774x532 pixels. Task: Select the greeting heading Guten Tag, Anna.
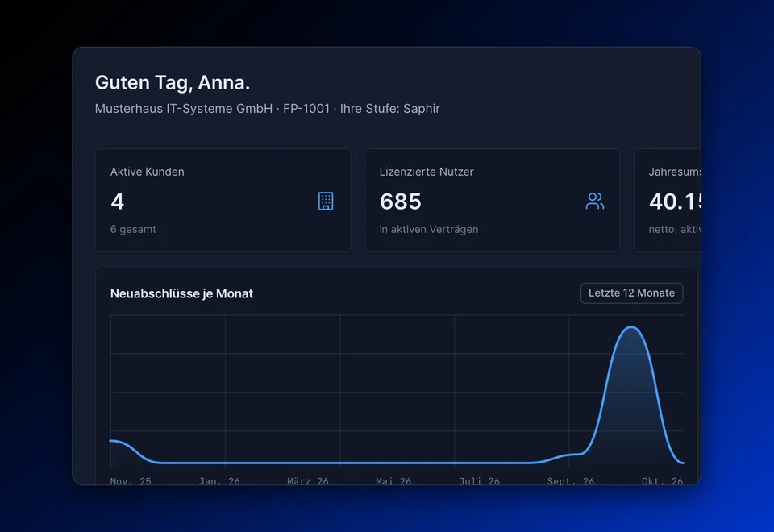coord(173,83)
